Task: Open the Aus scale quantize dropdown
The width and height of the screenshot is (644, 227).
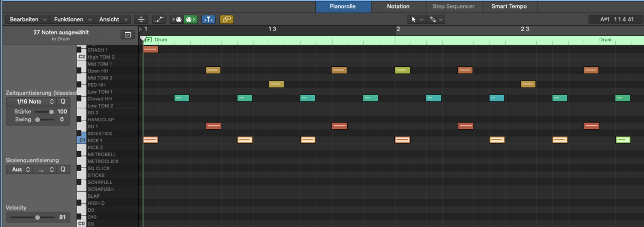Action: coord(19,170)
